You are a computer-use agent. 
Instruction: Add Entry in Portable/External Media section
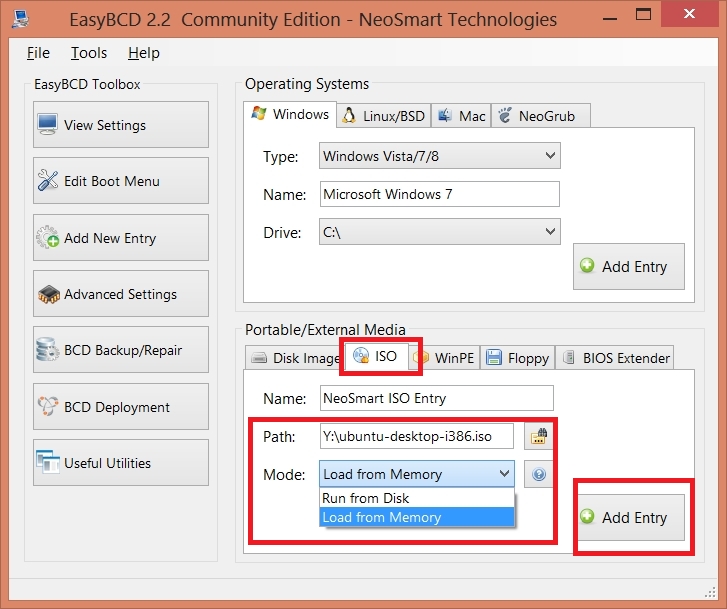click(x=629, y=517)
